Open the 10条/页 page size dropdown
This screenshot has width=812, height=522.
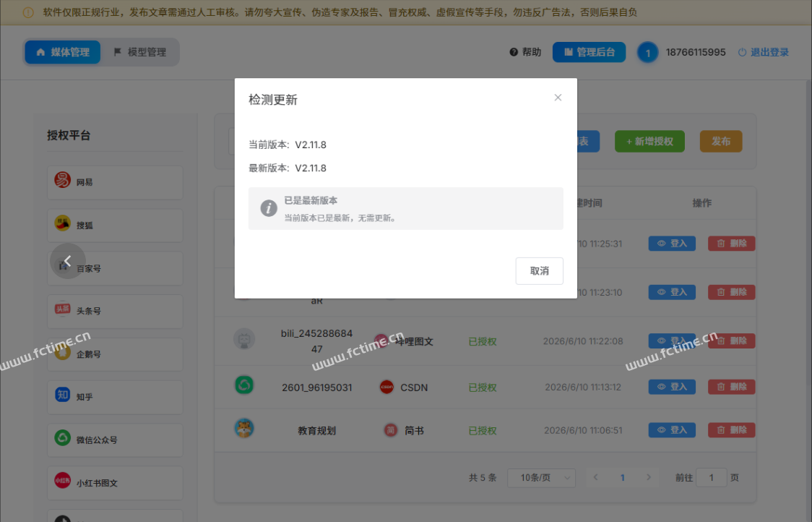542,477
